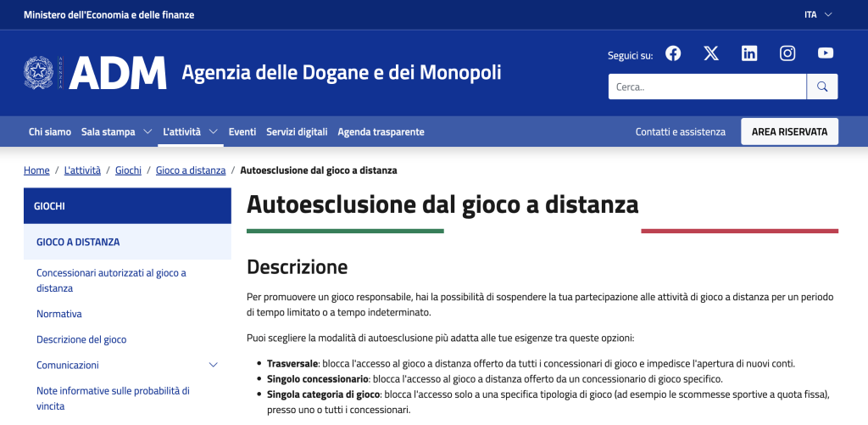Open the ITA language dropdown
The height and width of the screenshot is (425, 868).
click(818, 15)
